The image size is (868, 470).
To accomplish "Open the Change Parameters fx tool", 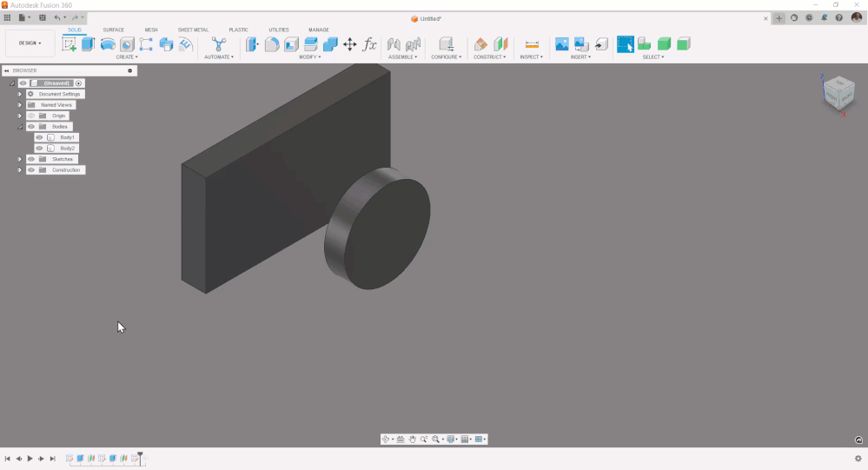I will (x=369, y=44).
